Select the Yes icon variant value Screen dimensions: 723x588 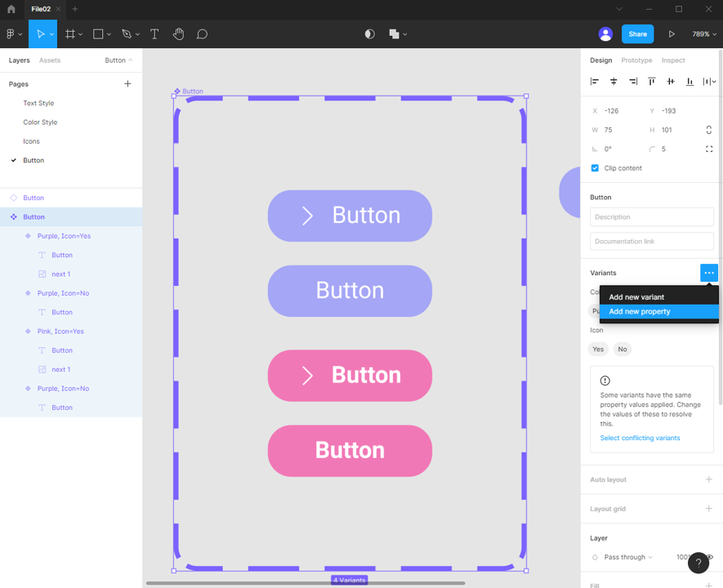(x=598, y=350)
